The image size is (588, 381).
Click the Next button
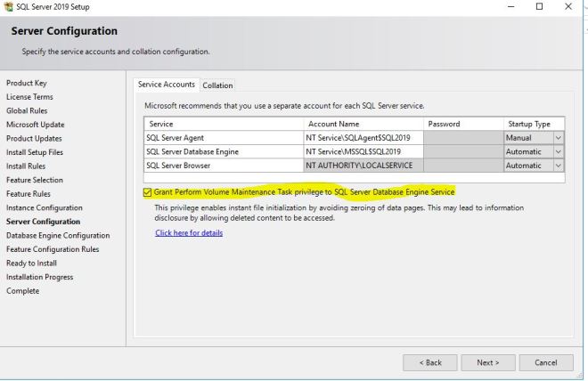[x=487, y=362]
